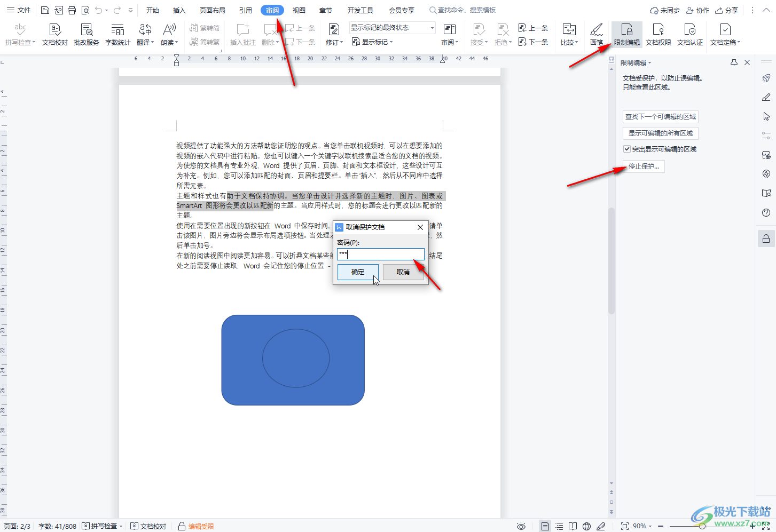776x532 pixels.
Task: Click the Redo arrow icon
Action: pos(117,10)
